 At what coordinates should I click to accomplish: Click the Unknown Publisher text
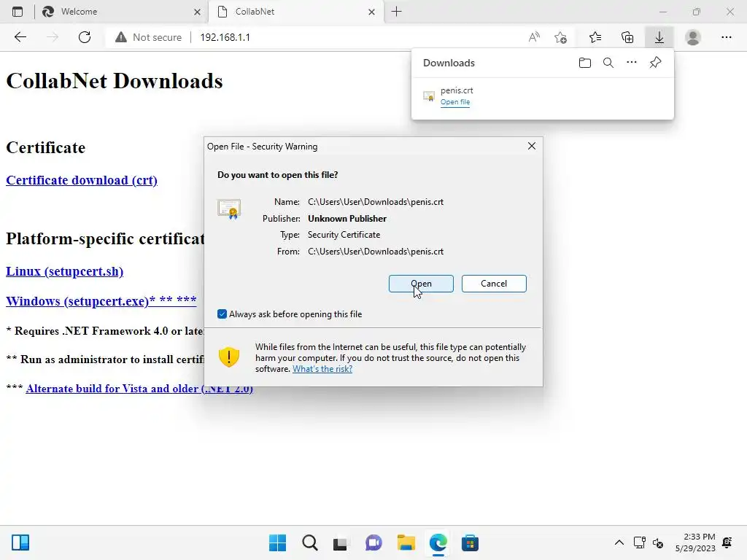coord(347,219)
